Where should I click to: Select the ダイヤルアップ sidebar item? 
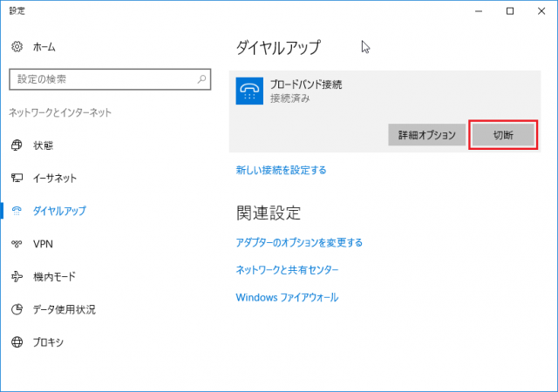click(x=59, y=211)
